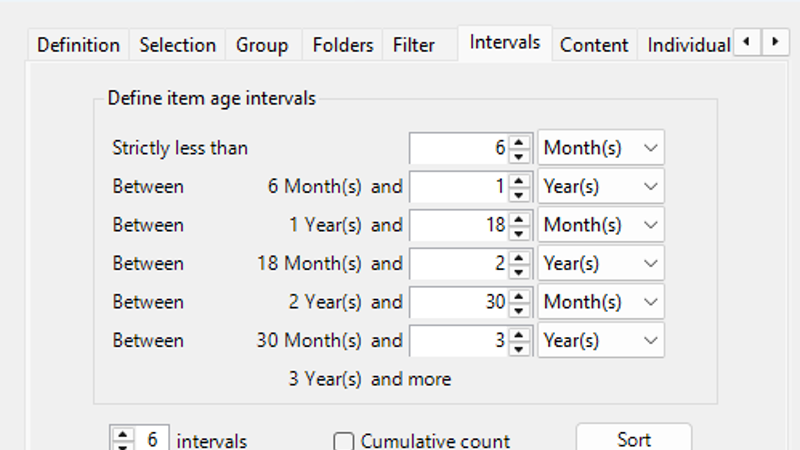Decrease upper bound of 1 Year(s) row
This screenshot has height=450, width=800.
point(519,233)
